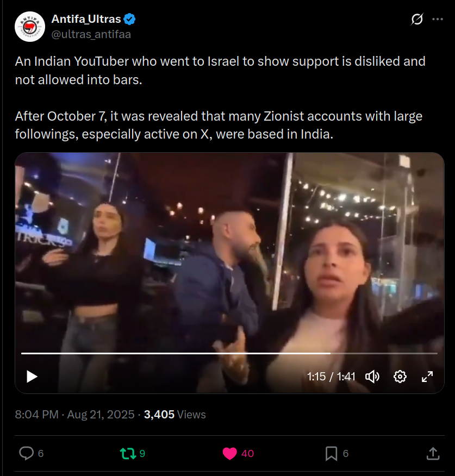
Task: Open the Antifa_Ultras display name link
Action: coord(86,19)
